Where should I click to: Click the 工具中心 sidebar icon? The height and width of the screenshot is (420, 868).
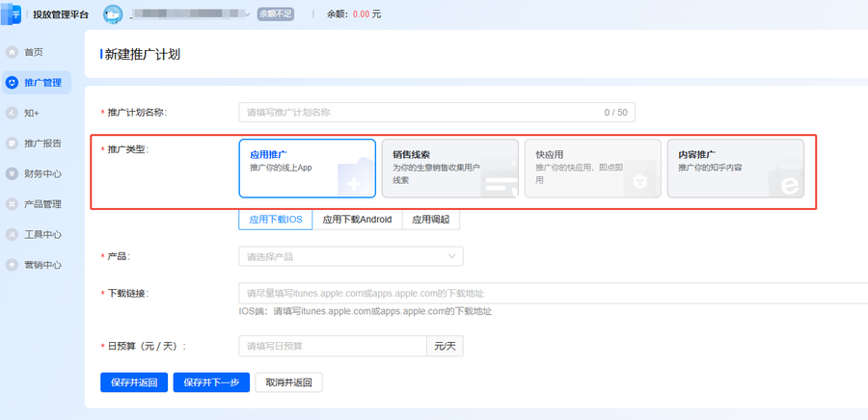click(12, 234)
